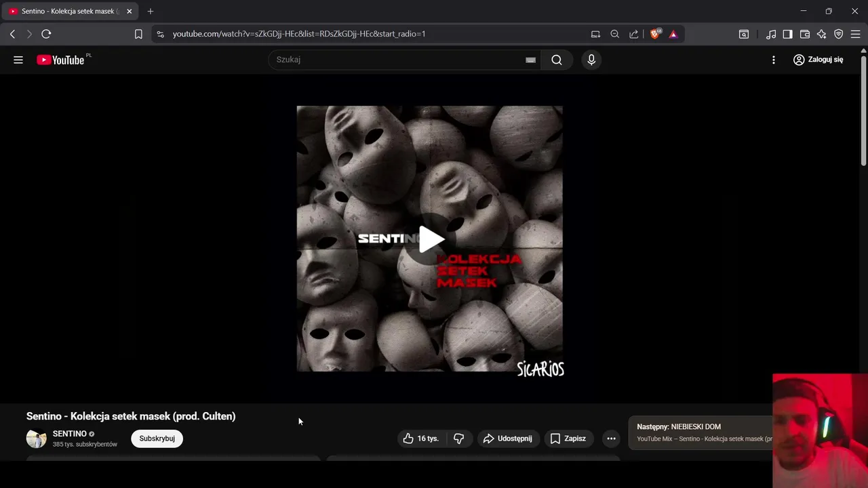Open the YouTube hamburger guide menu
The height and width of the screenshot is (488, 868).
[18, 60]
